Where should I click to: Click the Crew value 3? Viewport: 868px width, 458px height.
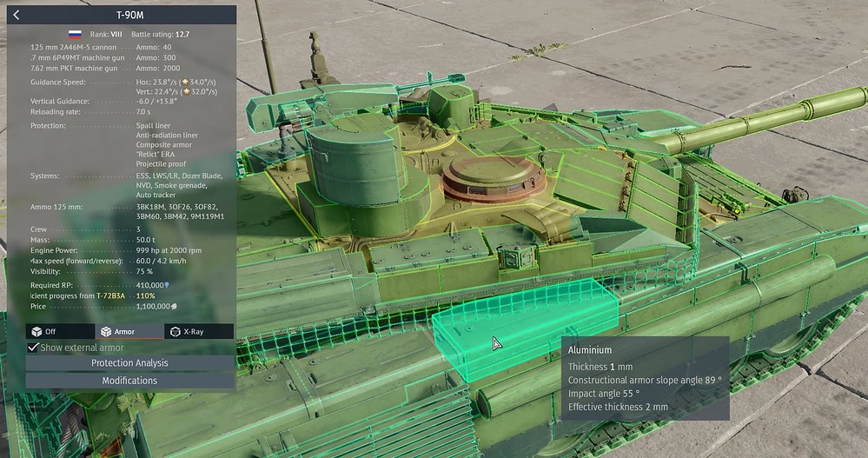click(138, 229)
